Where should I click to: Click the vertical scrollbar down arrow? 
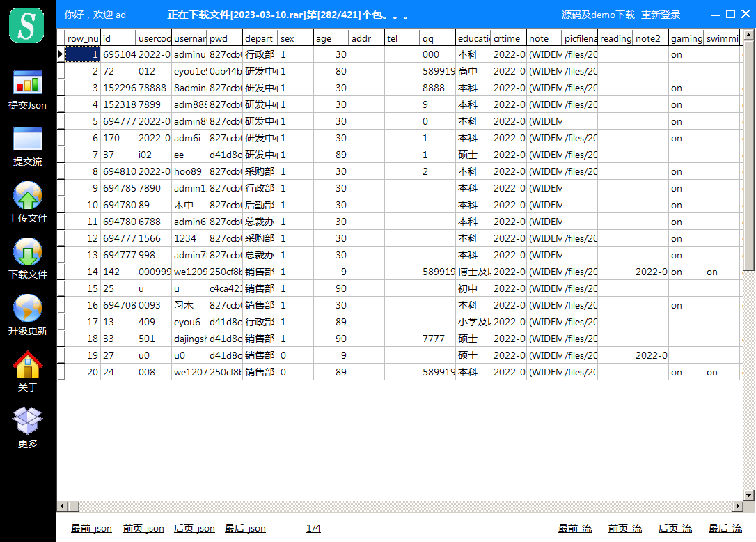click(749, 495)
